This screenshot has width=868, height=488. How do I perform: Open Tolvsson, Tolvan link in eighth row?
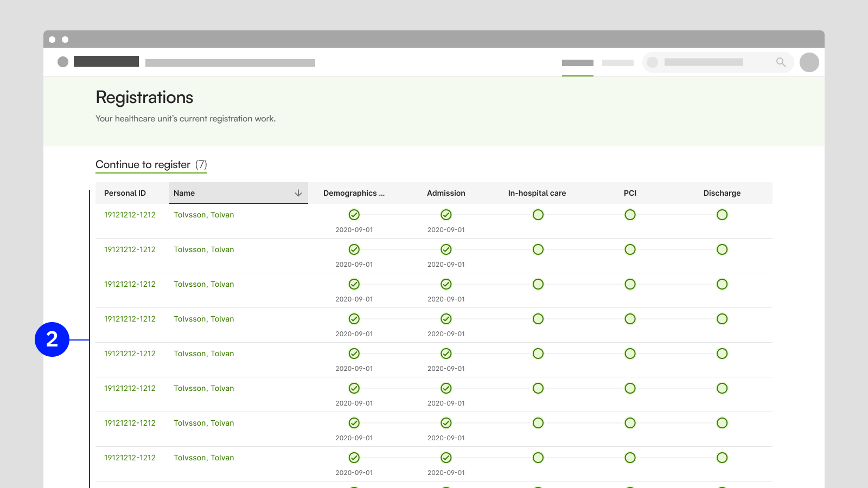204,458
